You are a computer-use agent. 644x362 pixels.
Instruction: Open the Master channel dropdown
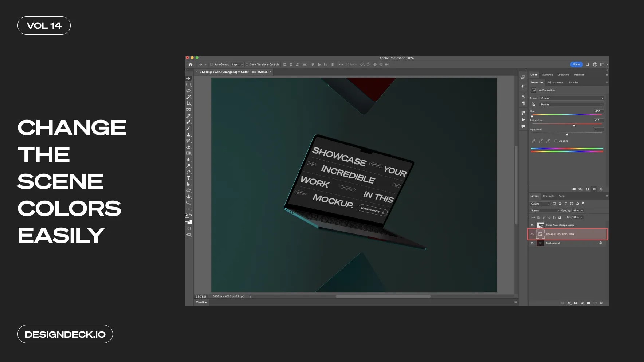point(572,105)
